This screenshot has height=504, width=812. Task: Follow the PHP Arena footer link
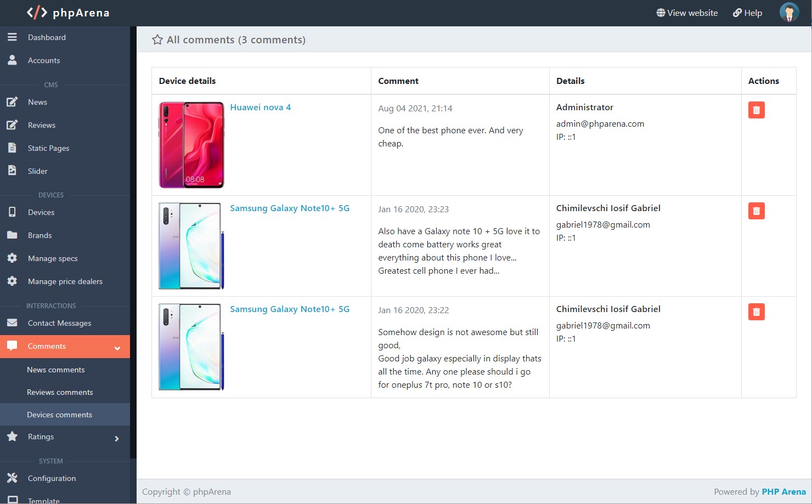click(783, 491)
